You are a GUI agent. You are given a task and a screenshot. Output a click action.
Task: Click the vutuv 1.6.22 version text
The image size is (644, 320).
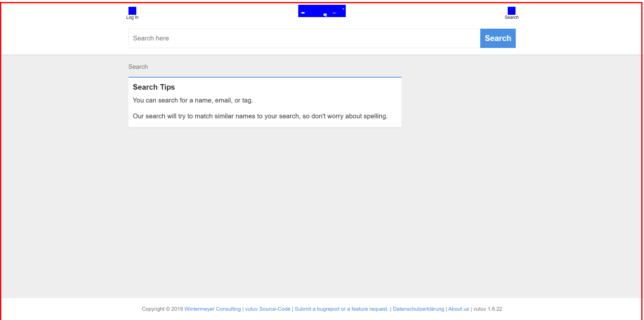[487, 309]
